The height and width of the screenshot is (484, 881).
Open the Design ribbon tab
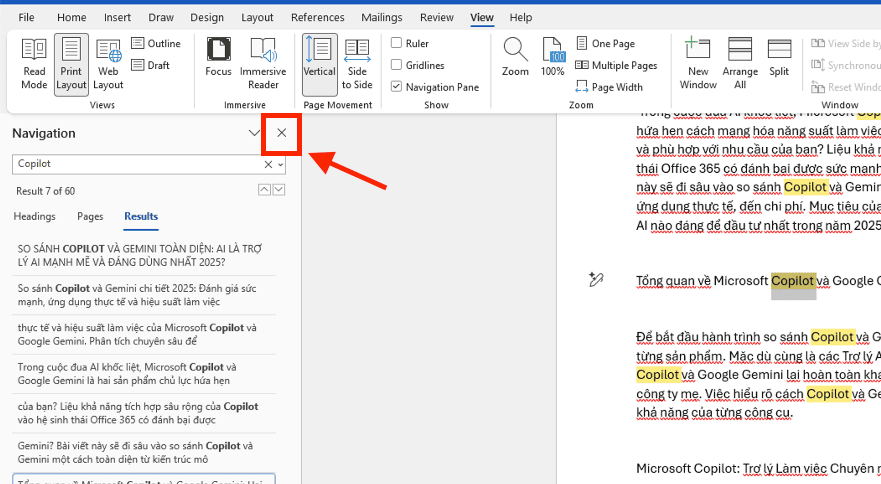click(x=207, y=17)
